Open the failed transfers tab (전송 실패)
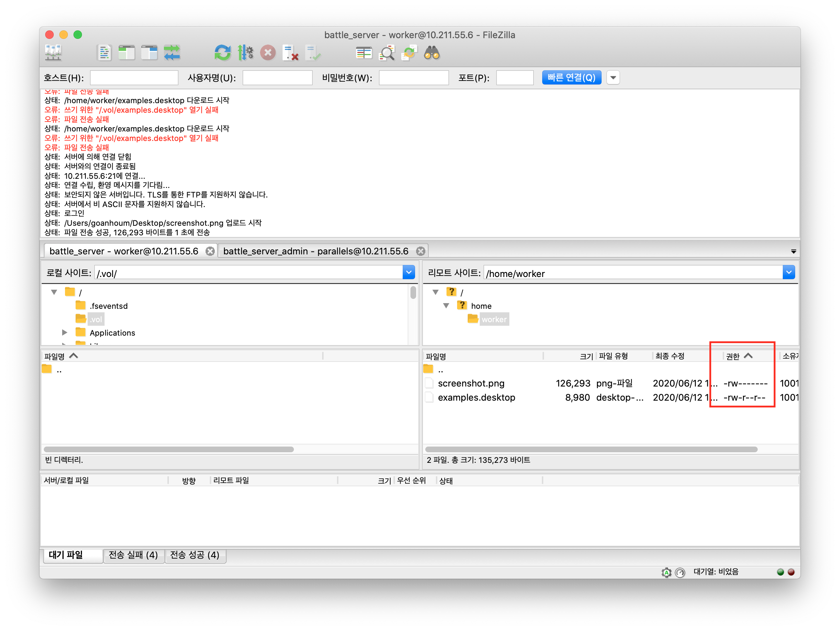 click(x=133, y=555)
